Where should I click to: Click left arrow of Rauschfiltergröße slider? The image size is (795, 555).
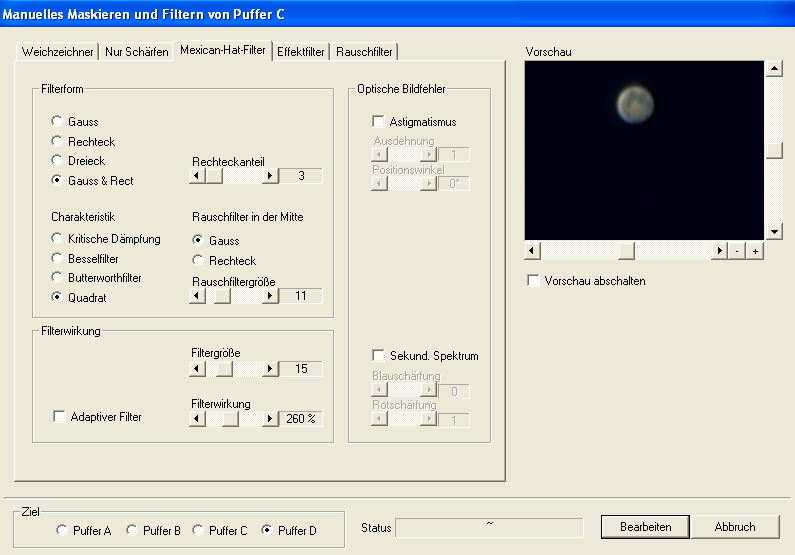click(198, 296)
